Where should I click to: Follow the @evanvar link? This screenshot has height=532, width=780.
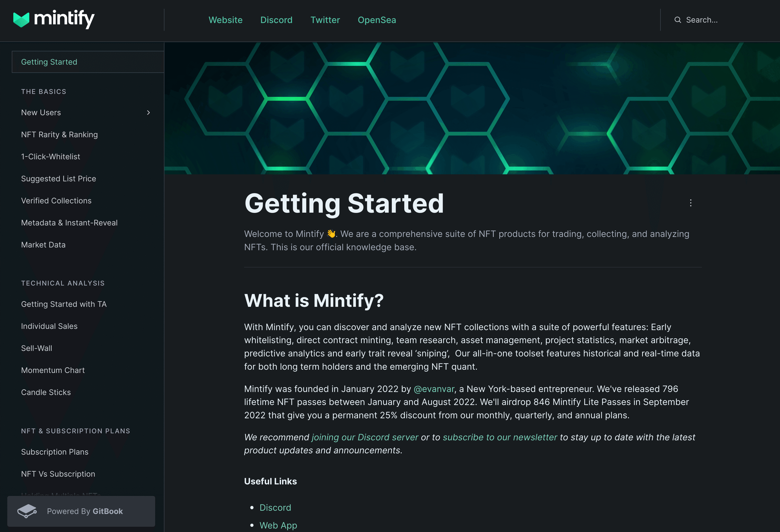(x=434, y=389)
